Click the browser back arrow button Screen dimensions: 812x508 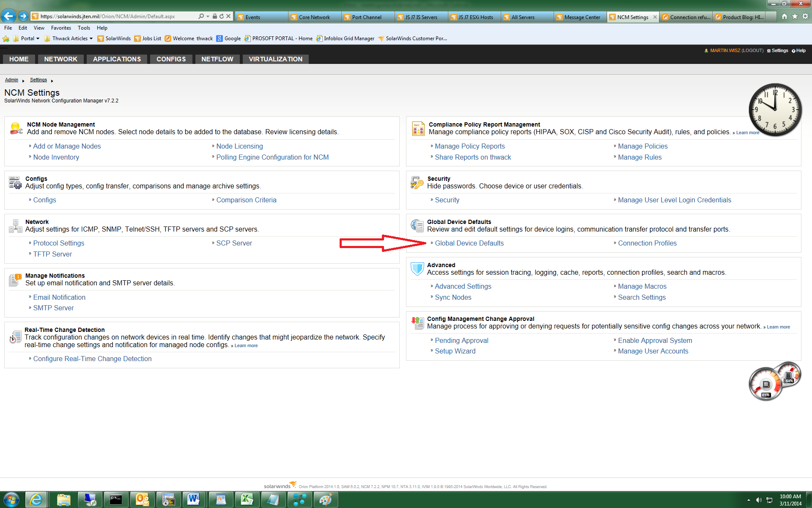click(x=8, y=17)
